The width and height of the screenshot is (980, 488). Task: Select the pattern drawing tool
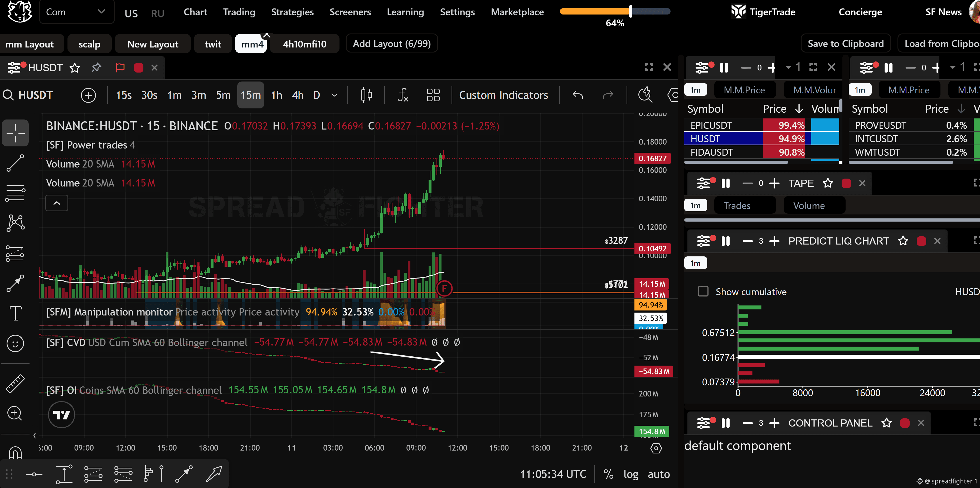tap(15, 223)
